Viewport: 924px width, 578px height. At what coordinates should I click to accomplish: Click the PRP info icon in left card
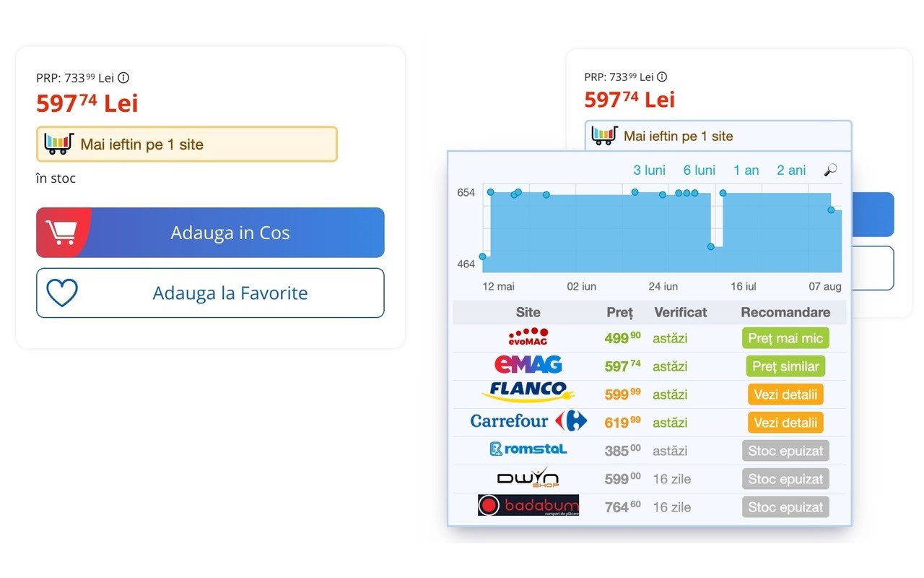pos(123,78)
